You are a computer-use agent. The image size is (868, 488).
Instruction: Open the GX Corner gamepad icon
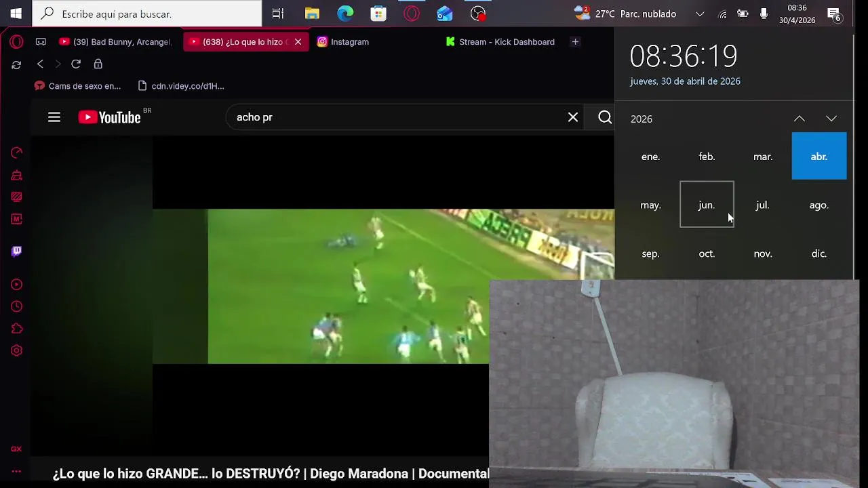41,42
